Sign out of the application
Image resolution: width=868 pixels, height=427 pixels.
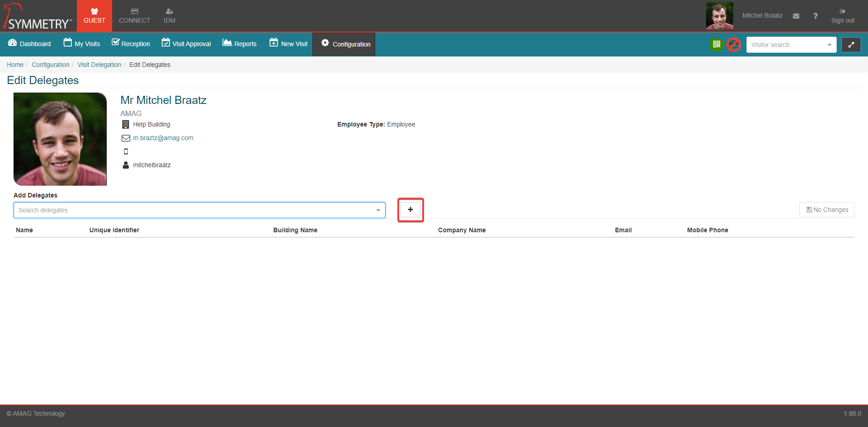click(843, 16)
